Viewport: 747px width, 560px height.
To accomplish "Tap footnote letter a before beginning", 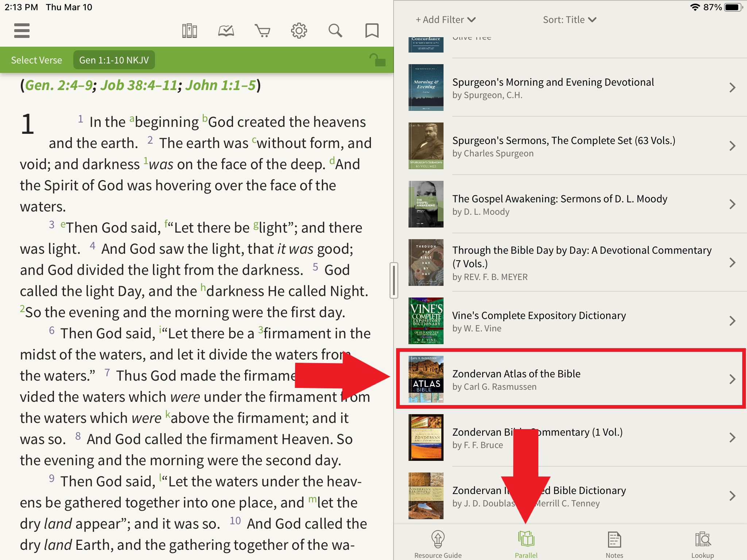I will pyautogui.click(x=132, y=119).
